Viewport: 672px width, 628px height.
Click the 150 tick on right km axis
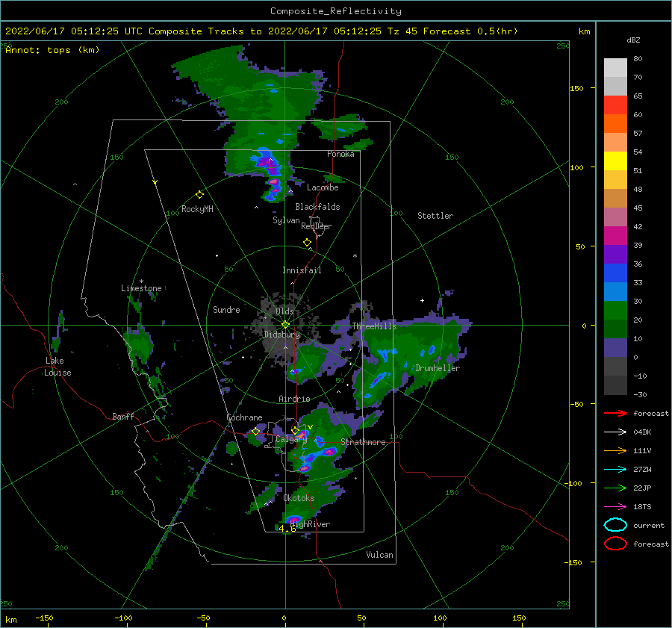coord(576,88)
